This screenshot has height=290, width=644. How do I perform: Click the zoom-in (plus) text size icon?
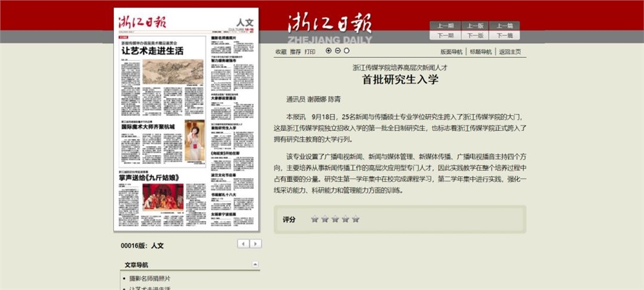[328, 50]
